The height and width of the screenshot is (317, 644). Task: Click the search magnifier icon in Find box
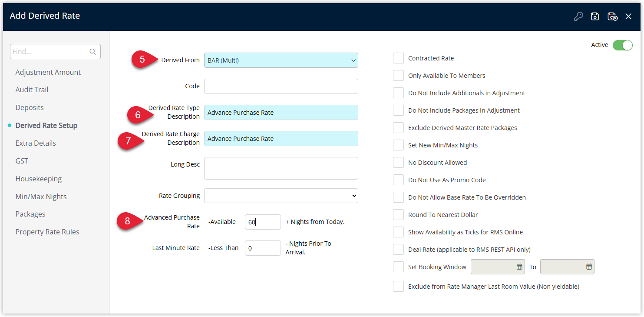(x=92, y=51)
